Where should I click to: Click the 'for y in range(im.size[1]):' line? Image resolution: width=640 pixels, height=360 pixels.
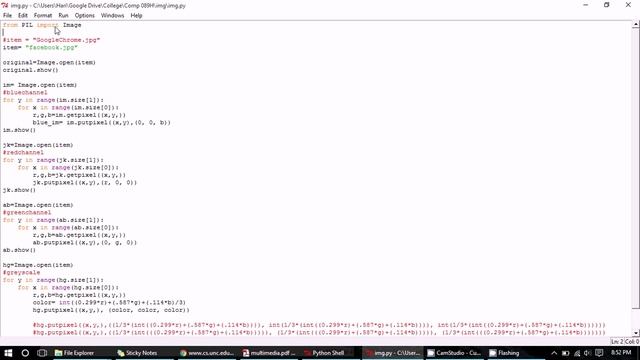(53, 100)
